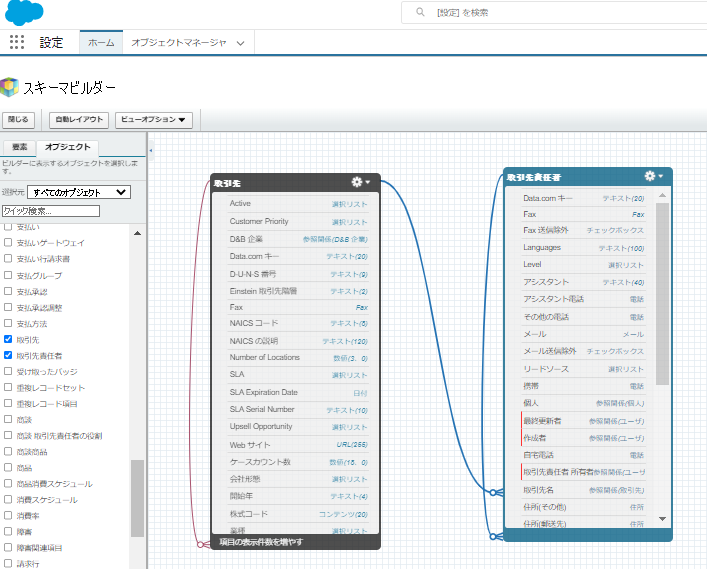The height and width of the screenshot is (569, 707).
Task: Expand the オブジェクトマネージャ tab chevron
Action: point(240,43)
